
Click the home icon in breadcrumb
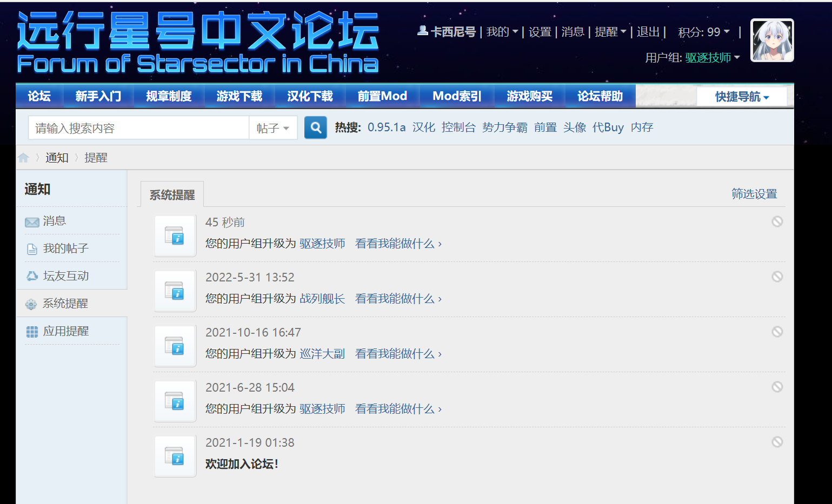tap(23, 158)
